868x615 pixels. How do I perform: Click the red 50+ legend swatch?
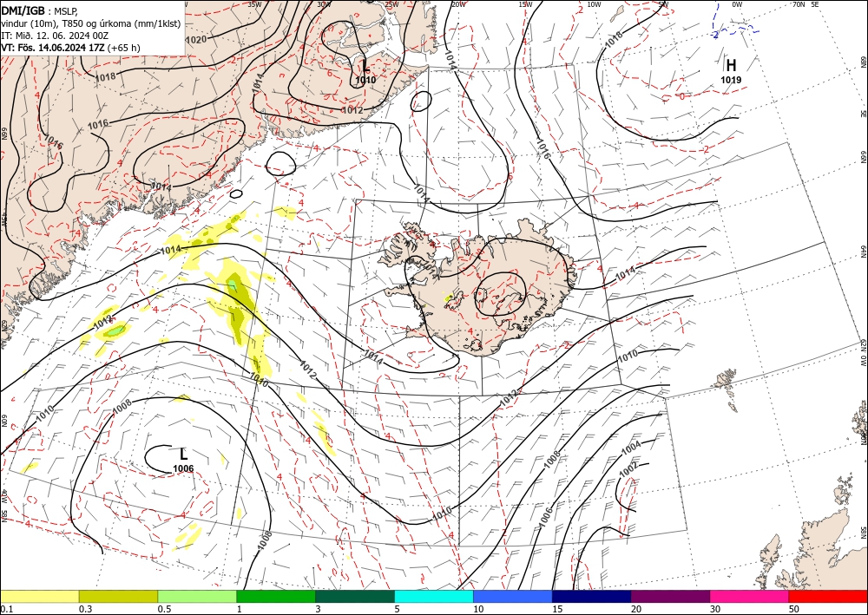pyautogui.click(x=828, y=596)
